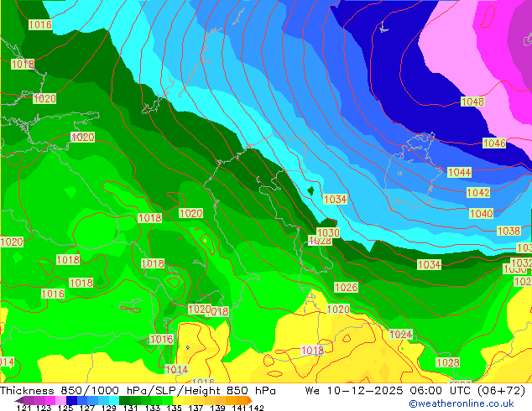
Task: Select the 1026 isobar label
Action: click(346, 287)
